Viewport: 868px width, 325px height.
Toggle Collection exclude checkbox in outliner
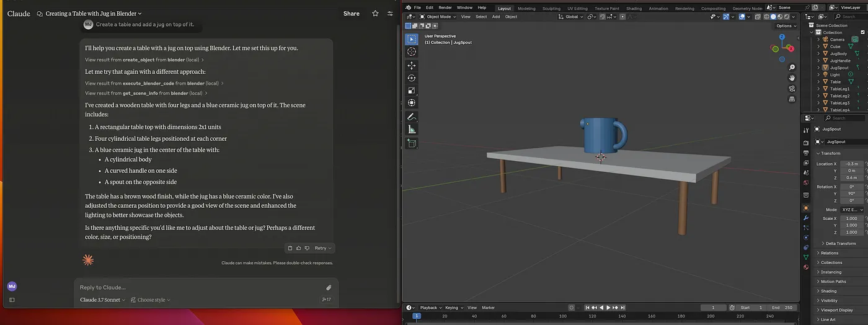tap(862, 32)
